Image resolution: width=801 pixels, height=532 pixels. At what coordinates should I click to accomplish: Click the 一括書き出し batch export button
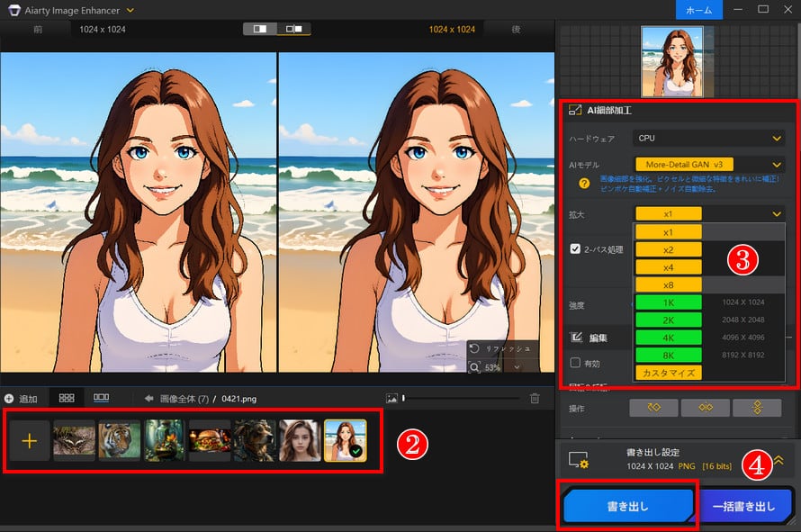pyautogui.click(x=745, y=506)
